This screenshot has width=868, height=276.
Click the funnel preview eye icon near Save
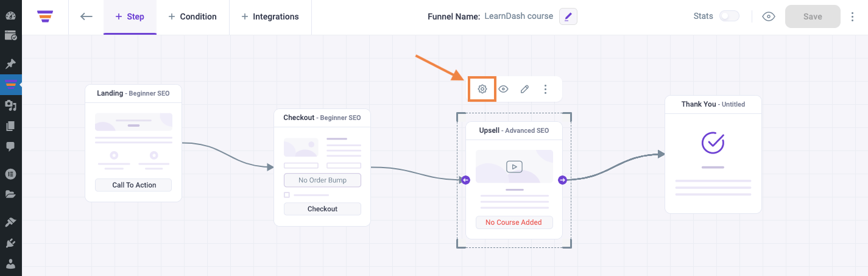[x=769, y=16]
